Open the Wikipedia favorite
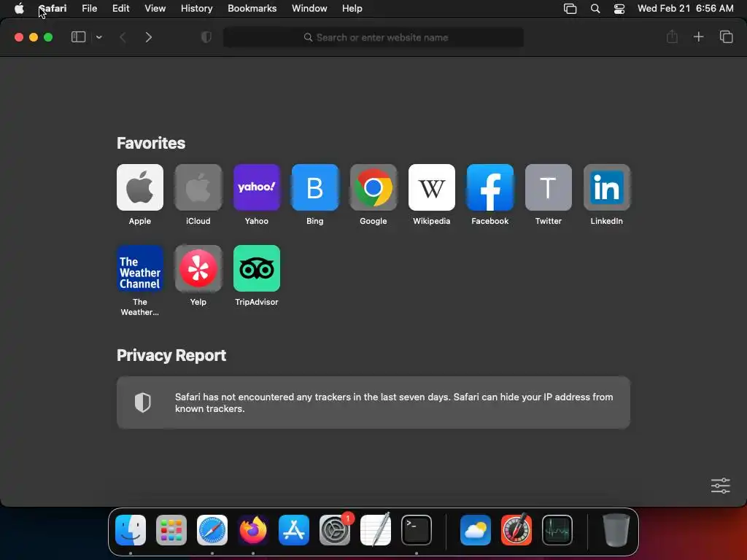Viewport: 747px width, 560px height. click(432, 187)
